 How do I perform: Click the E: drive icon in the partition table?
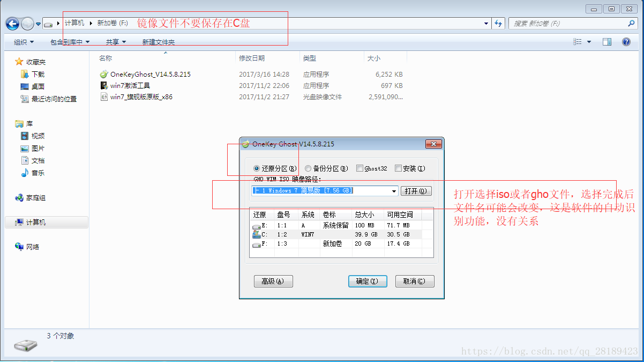coord(257,226)
